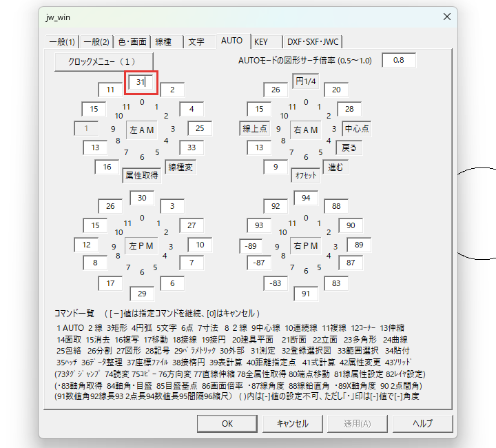
Task: Click the 進む field in 右AM clock
Action: [x=335, y=167]
